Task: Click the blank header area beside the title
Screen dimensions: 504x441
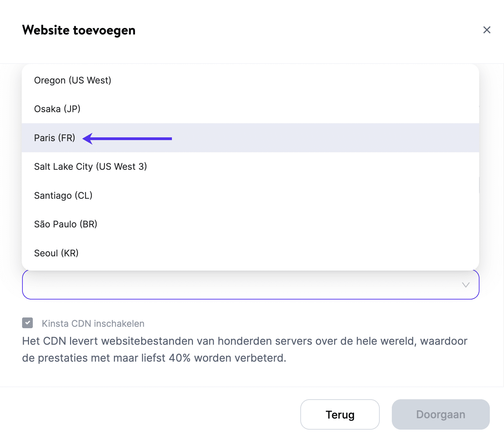Action: coord(293,30)
